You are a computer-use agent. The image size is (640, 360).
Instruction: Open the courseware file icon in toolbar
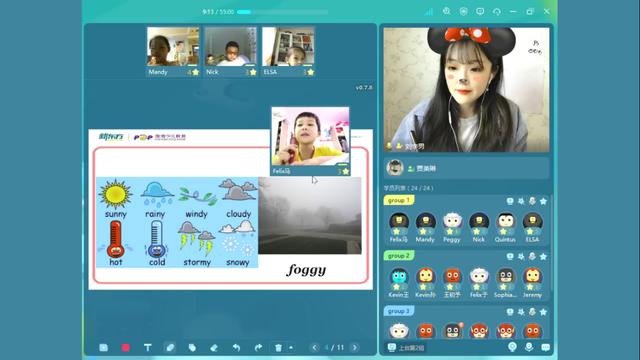click(x=104, y=347)
